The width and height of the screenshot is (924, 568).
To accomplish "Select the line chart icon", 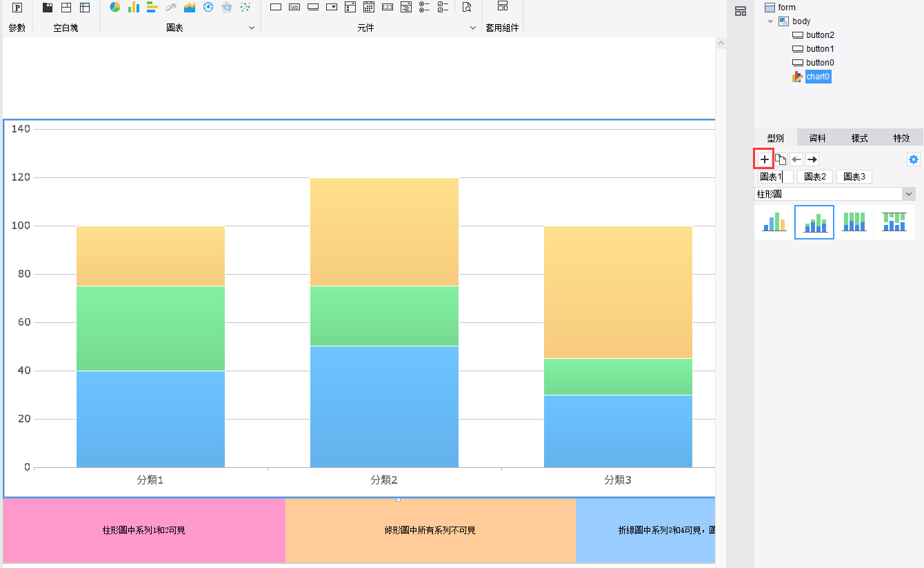I will click(x=170, y=8).
